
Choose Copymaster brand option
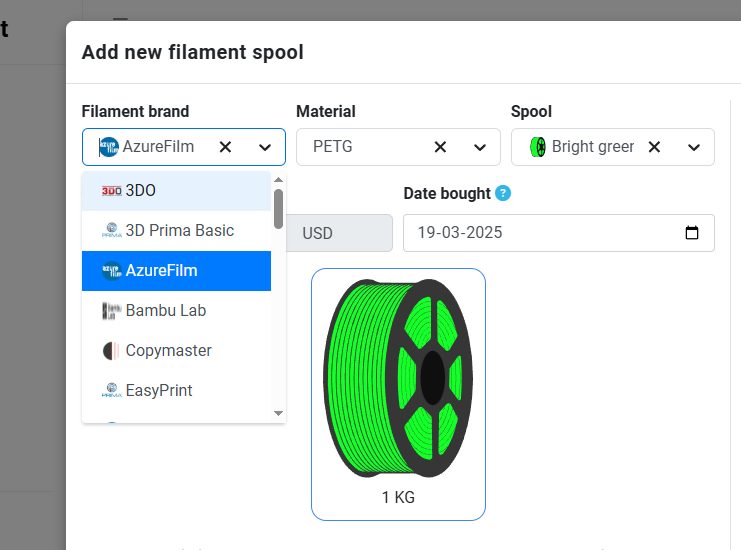point(176,351)
